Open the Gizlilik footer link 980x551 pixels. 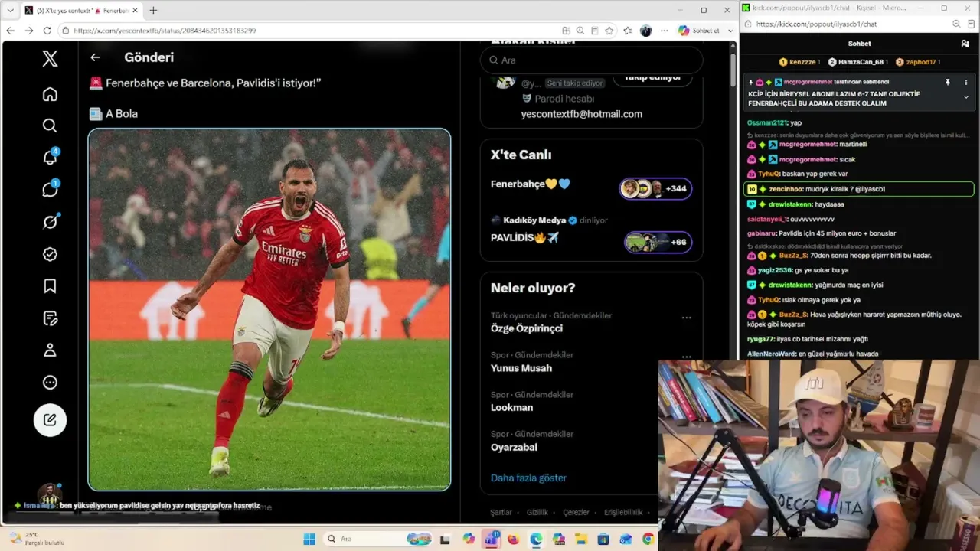pos(537,513)
